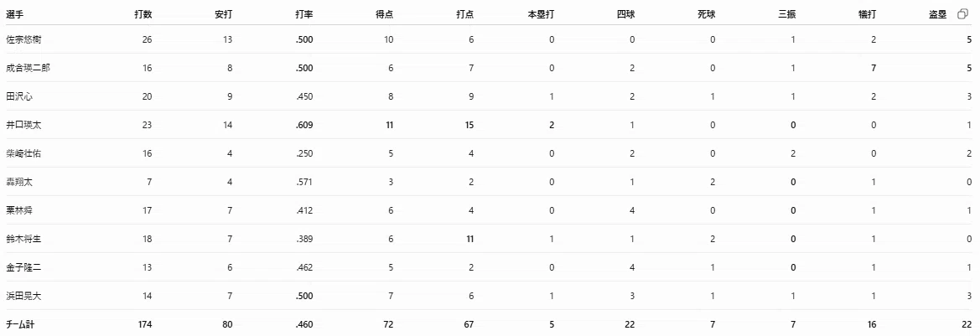Screen dimensions: 980x336
Task: Select the 選手 column header
Action: pyautogui.click(x=14, y=13)
